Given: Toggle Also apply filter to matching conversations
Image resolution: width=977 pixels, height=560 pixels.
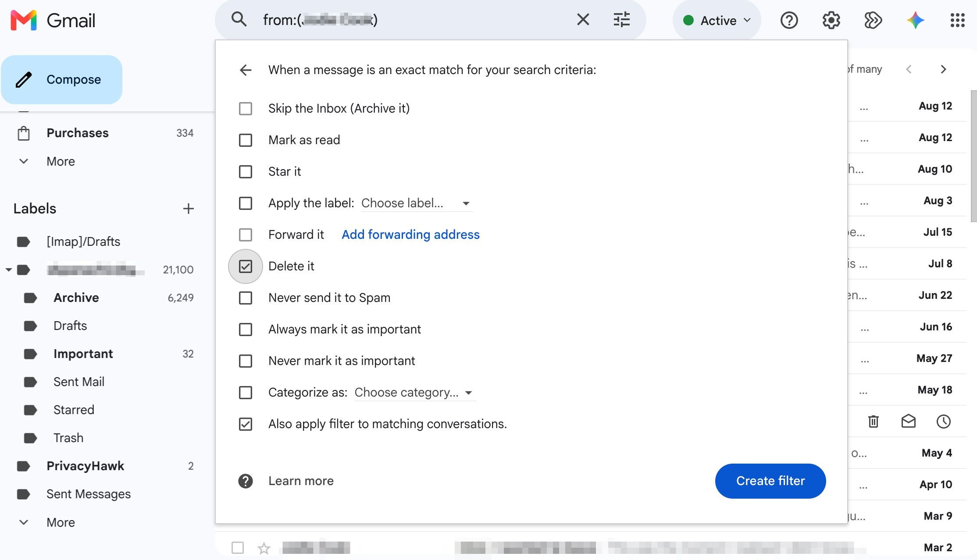Looking at the screenshot, I should [246, 424].
